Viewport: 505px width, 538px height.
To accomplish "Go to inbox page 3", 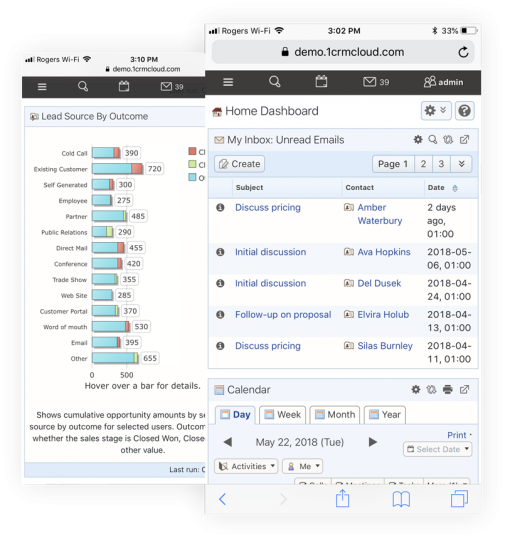I will [442, 164].
